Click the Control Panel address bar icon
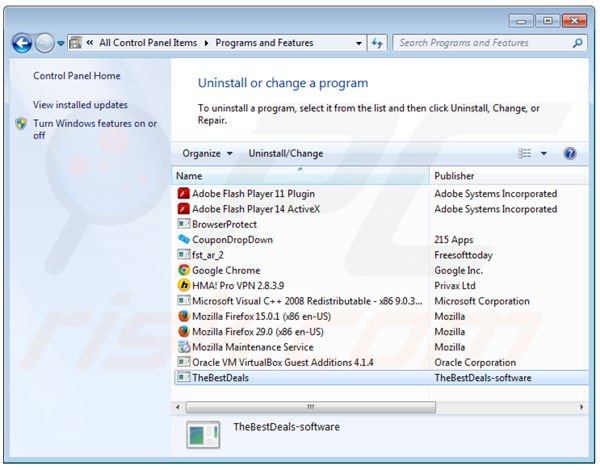This screenshot has width=600, height=470. coord(75,43)
